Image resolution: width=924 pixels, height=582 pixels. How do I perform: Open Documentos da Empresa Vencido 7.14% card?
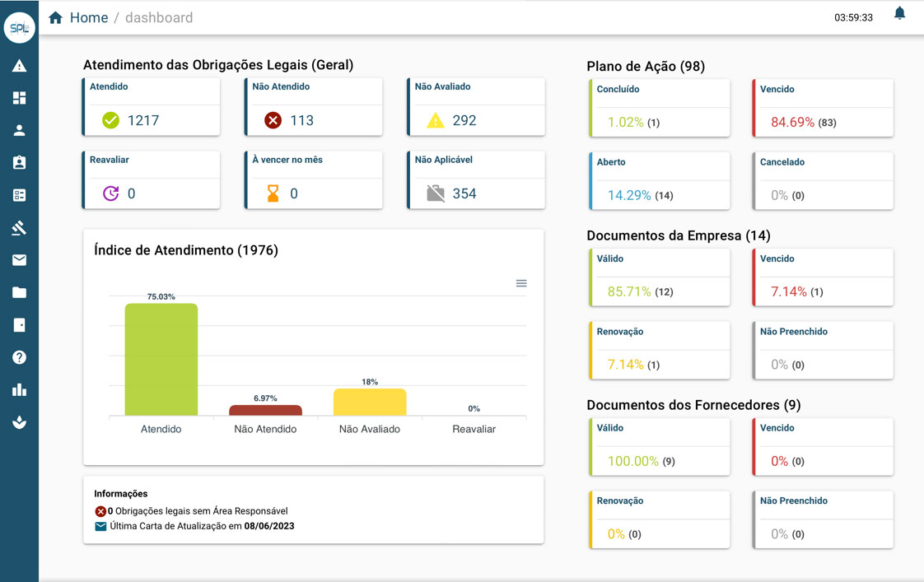click(823, 277)
